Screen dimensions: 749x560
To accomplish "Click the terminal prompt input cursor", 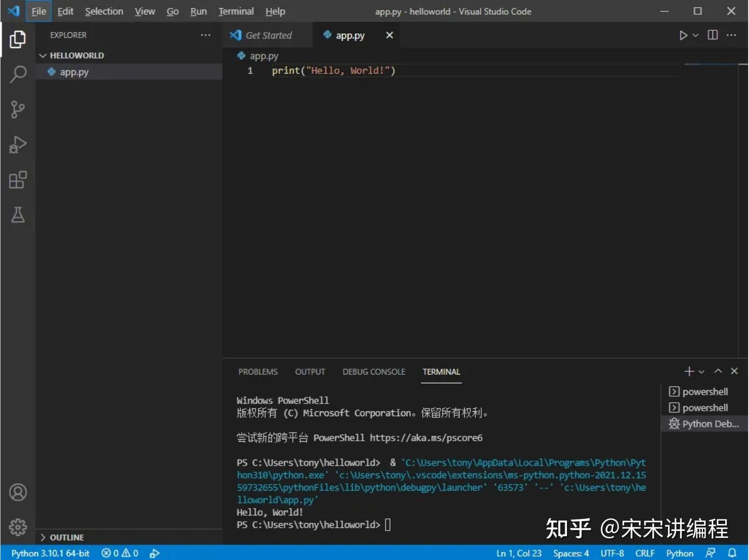I will (388, 525).
